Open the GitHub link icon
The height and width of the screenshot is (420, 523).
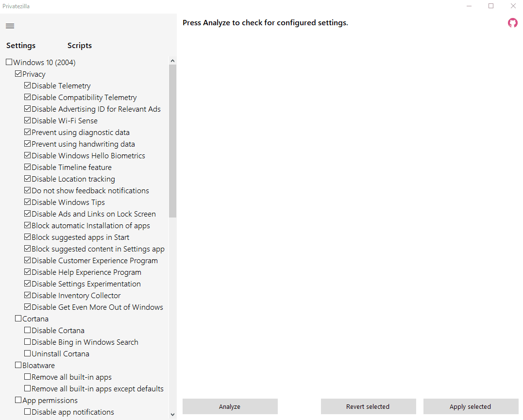pos(513,23)
